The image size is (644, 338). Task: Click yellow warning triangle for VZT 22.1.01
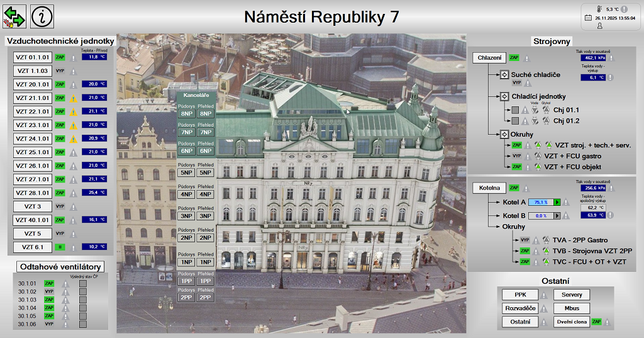[x=74, y=112]
